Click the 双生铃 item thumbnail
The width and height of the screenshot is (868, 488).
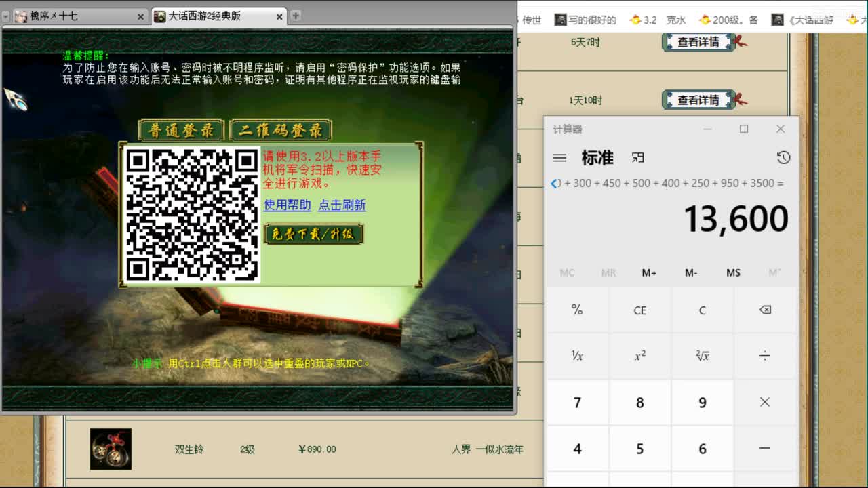tap(111, 449)
